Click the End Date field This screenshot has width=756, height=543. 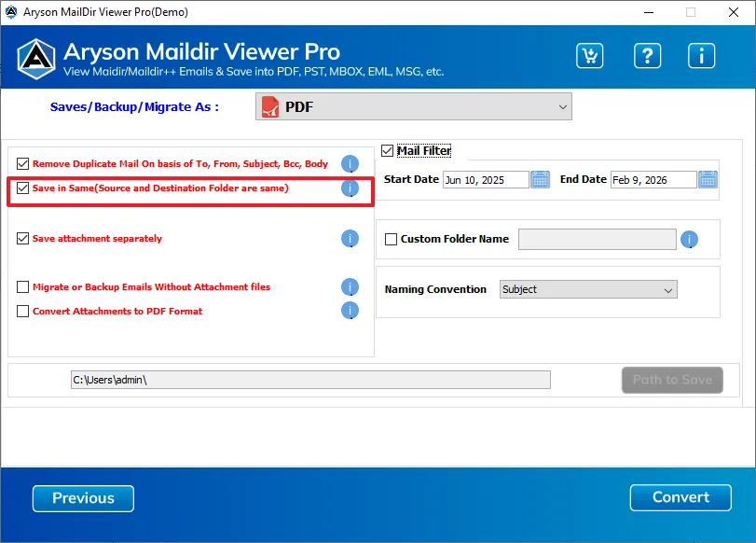[653, 180]
